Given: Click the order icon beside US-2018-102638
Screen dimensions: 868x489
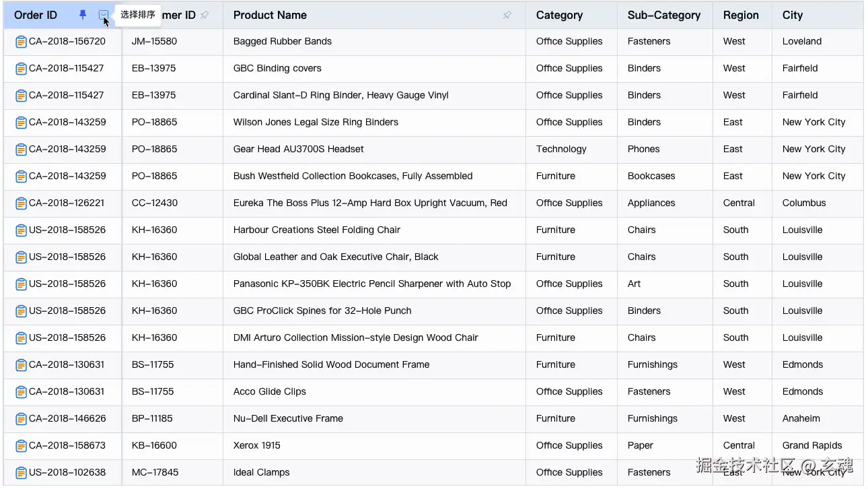Looking at the screenshot, I should pos(21,473).
